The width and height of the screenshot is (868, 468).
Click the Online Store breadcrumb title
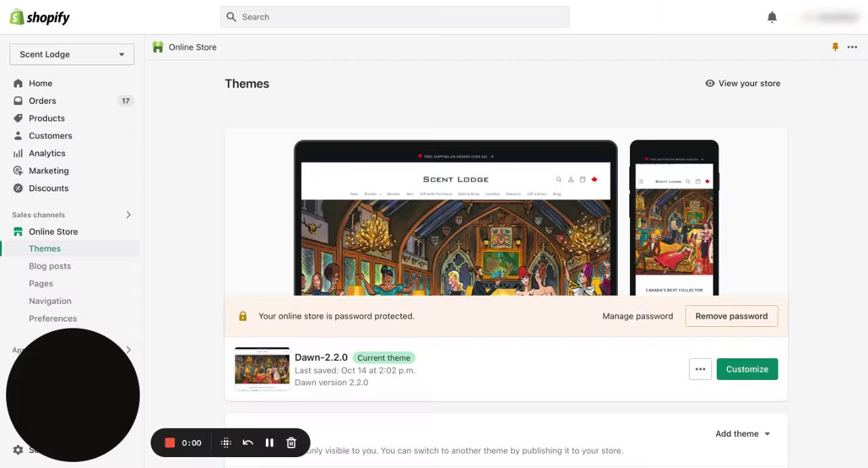click(x=193, y=47)
